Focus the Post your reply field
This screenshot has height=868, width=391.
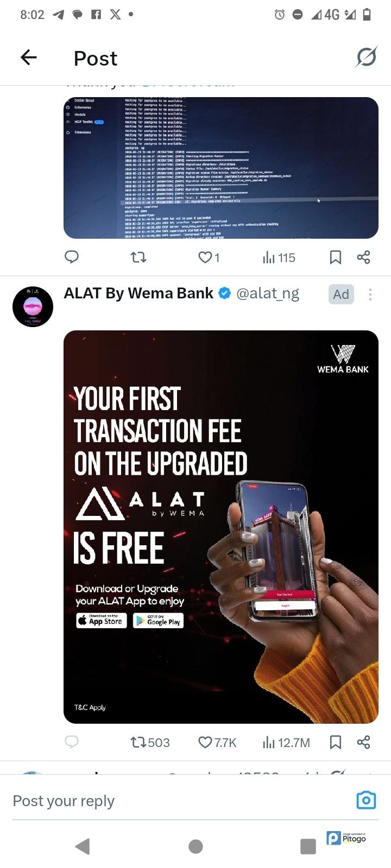pyautogui.click(x=179, y=801)
